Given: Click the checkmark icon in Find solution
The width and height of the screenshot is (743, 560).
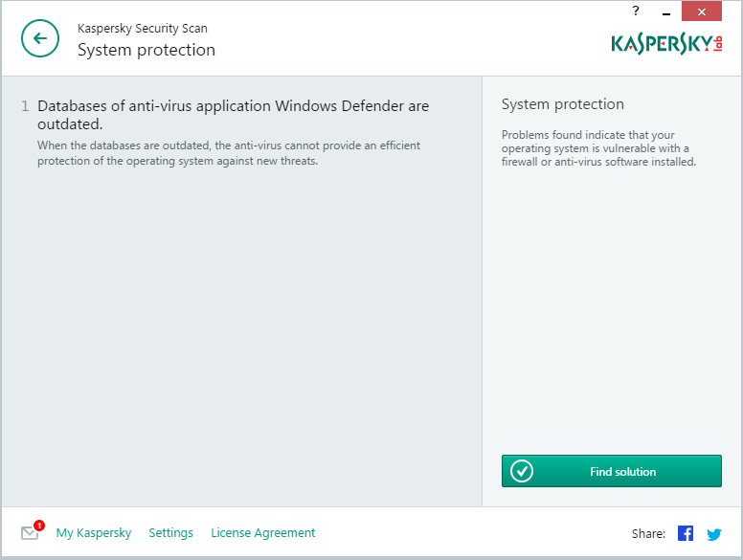Looking at the screenshot, I should tap(522, 471).
